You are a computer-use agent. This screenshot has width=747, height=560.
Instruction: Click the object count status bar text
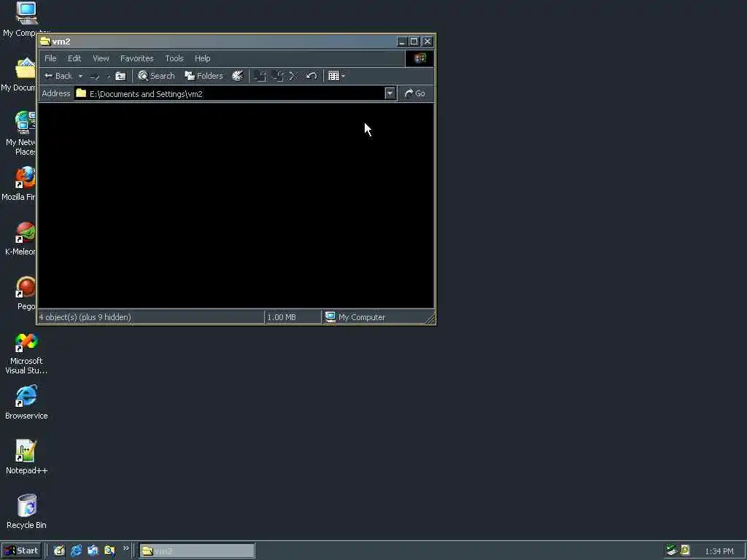click(85, 317)
